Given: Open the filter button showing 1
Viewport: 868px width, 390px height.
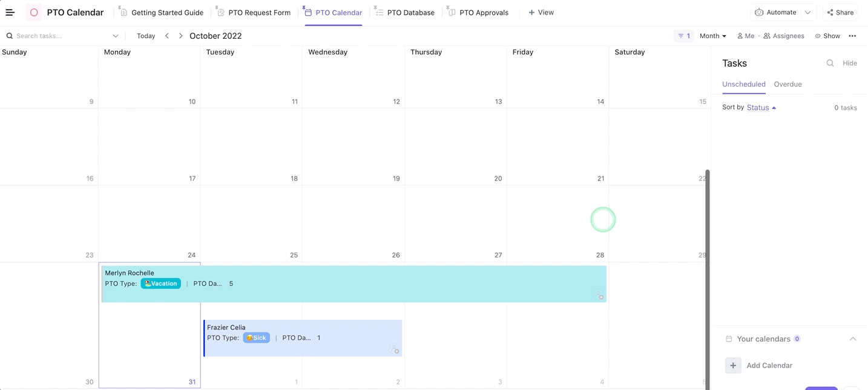Looking at the screenshot, I should click(684, 36).
